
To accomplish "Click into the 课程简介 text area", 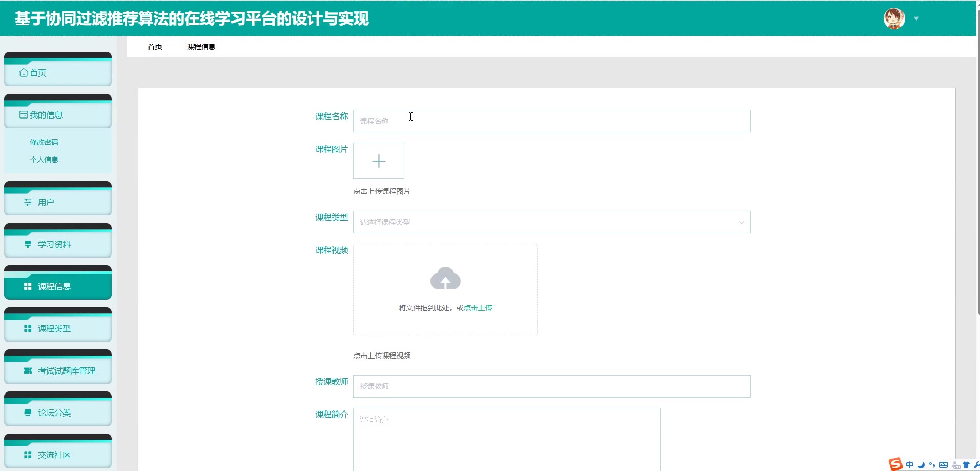I will pyautogui.click(x=506, y=439).
